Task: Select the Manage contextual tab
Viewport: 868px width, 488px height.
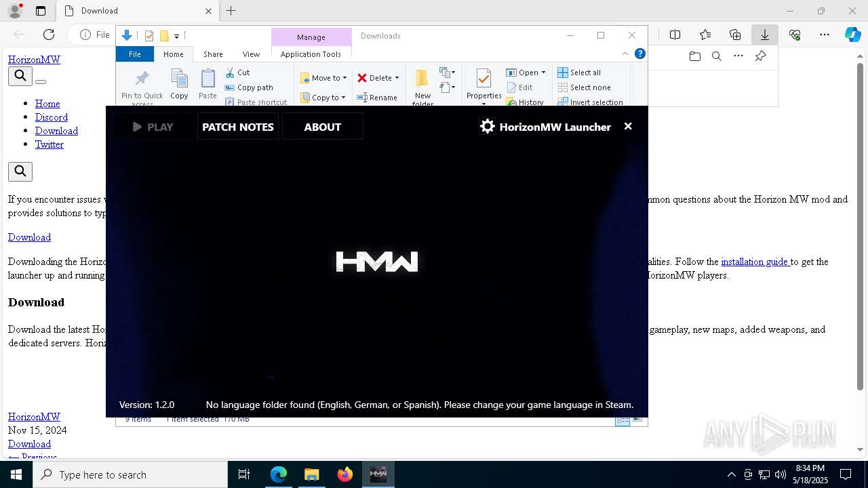Action: coord(311,37)
